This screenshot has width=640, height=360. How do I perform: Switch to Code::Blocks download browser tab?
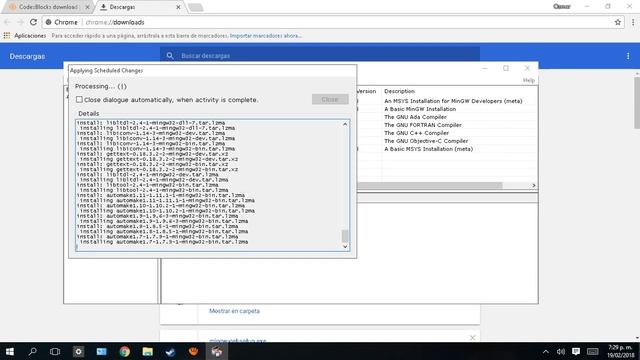pos(47,7)
